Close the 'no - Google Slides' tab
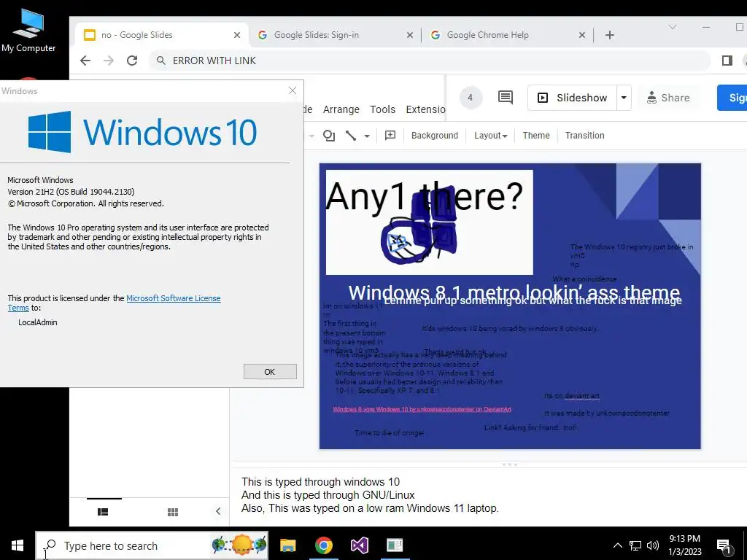Screen dimensions: 747x560 (237, 35)
